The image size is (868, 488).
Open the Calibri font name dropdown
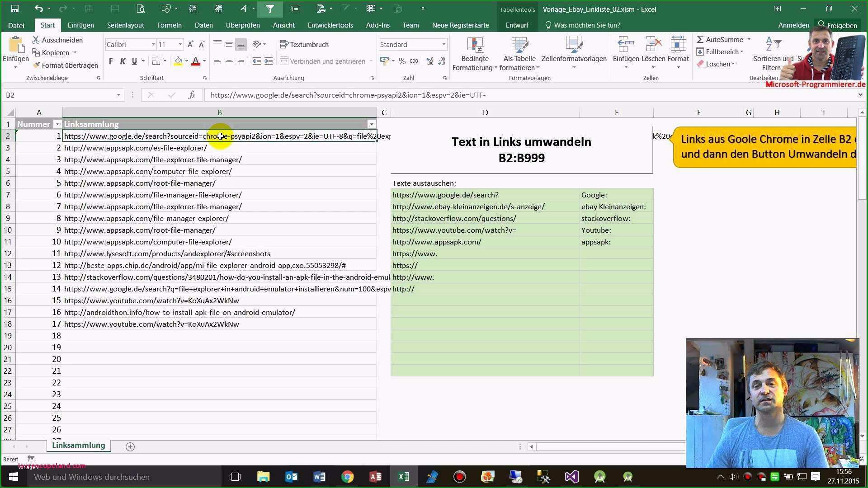[x=153, y=44]
